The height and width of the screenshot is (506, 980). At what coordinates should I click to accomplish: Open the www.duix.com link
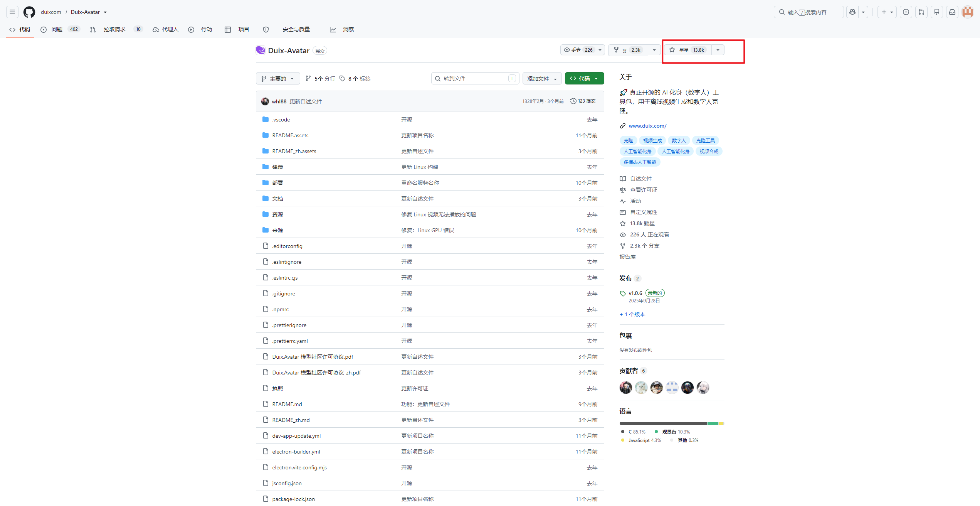click(647, 126)
